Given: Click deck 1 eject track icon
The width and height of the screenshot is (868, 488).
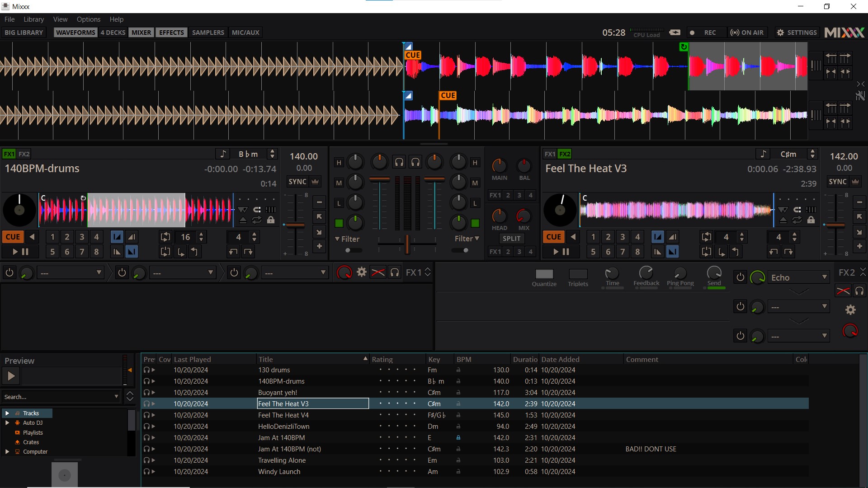Looking at the screenshot, I should (243, 220).
